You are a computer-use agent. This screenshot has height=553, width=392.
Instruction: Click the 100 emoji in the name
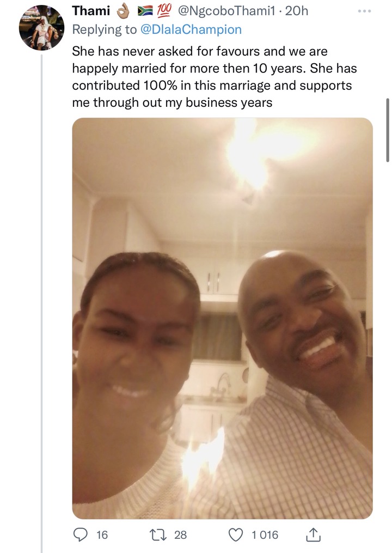click(163, 11)
